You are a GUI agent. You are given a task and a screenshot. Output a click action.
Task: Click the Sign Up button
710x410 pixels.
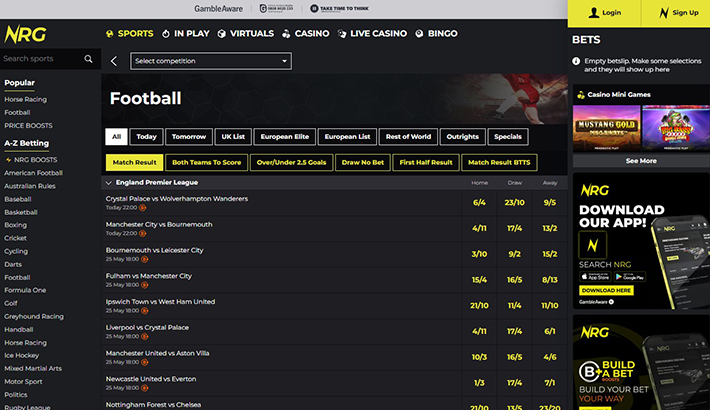click(x=676, y=13)
